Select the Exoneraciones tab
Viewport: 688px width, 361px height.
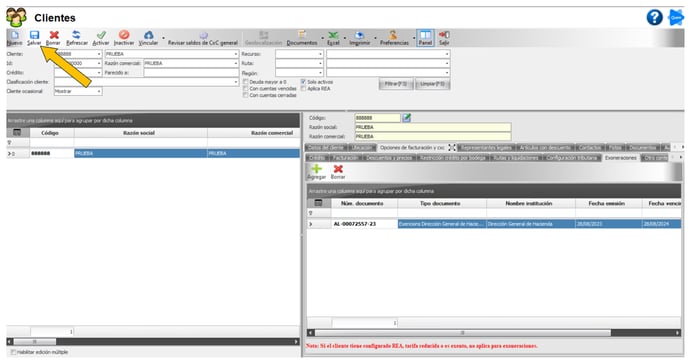coord(620,157)
